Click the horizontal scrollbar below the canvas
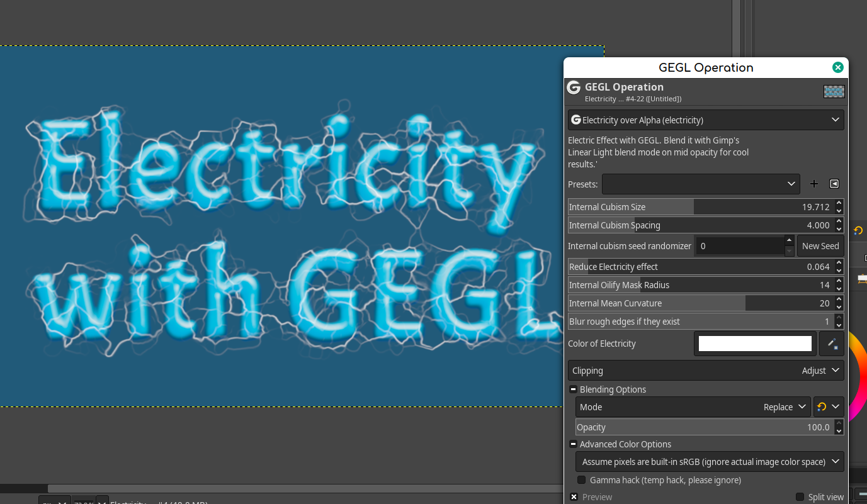 point(305,488)
